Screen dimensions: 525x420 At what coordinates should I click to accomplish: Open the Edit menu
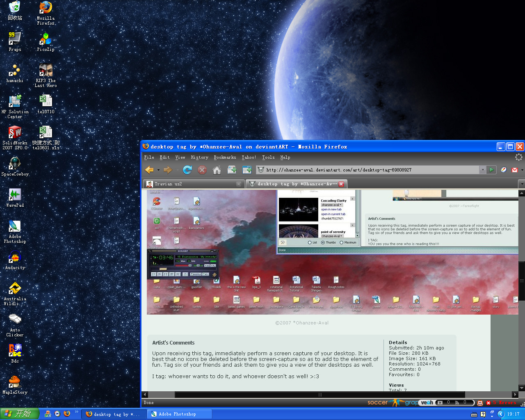(164, 157)
